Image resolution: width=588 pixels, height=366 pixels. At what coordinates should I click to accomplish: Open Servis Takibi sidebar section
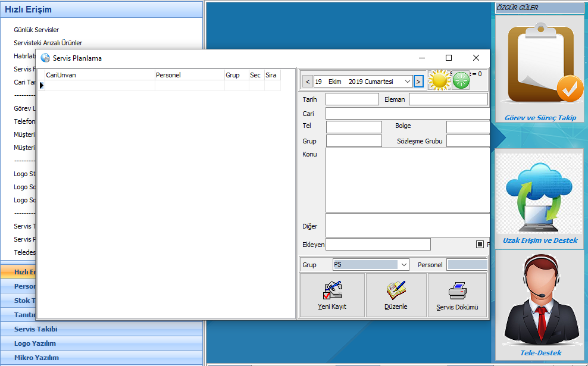[36, 329]
